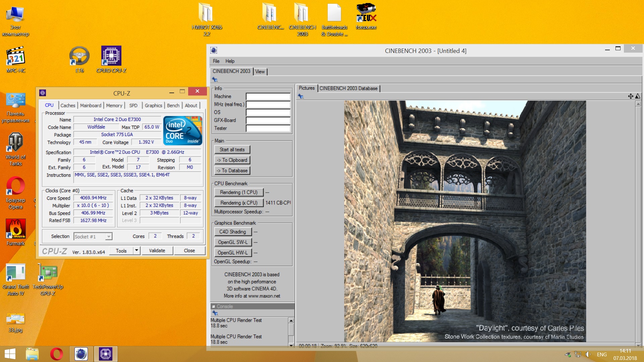Open the About tab in CPU-Z

click(191, 105)
